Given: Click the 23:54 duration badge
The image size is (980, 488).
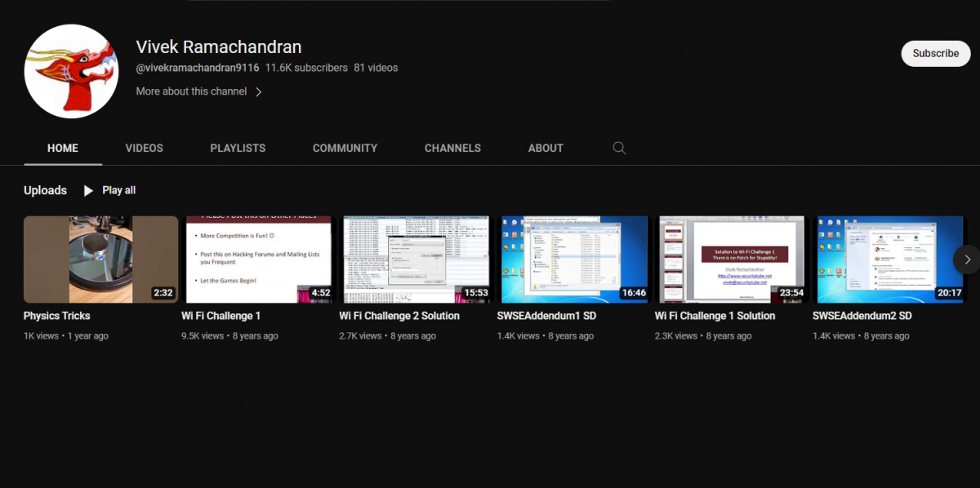Looking at the screenshot, I should tap(791, 293).
